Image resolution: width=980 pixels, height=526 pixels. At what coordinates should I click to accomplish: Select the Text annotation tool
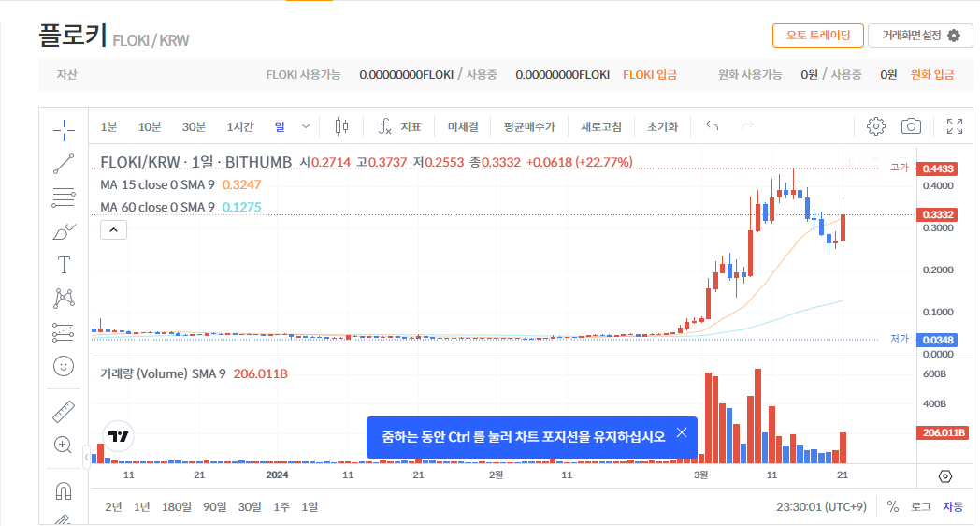tap(64, 265)
